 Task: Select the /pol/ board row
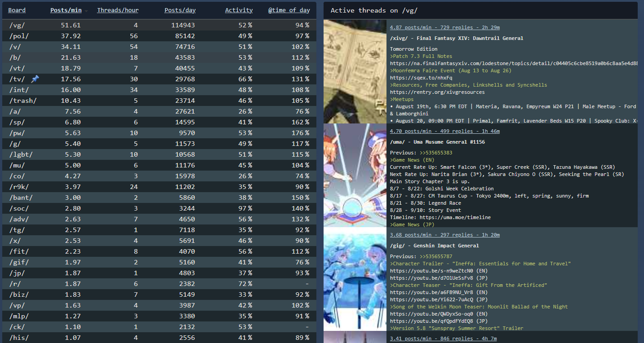click(159, 36)
